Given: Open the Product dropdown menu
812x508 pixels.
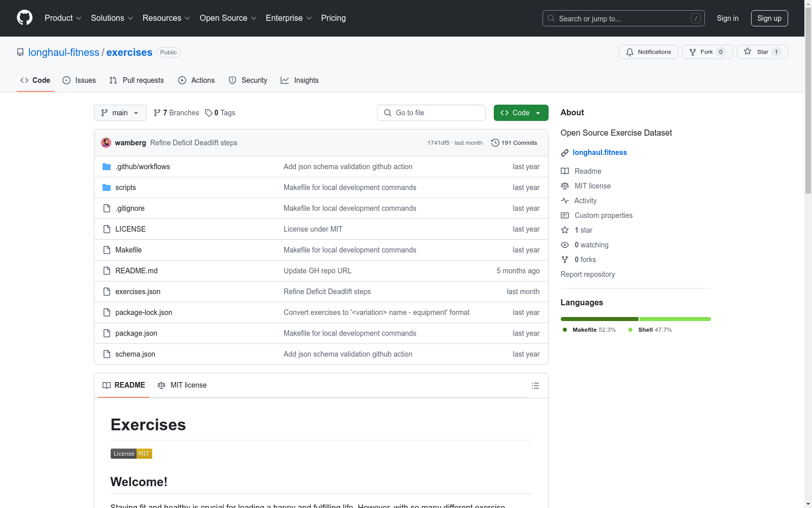Looking at the screenshot, I should point(63,18).
